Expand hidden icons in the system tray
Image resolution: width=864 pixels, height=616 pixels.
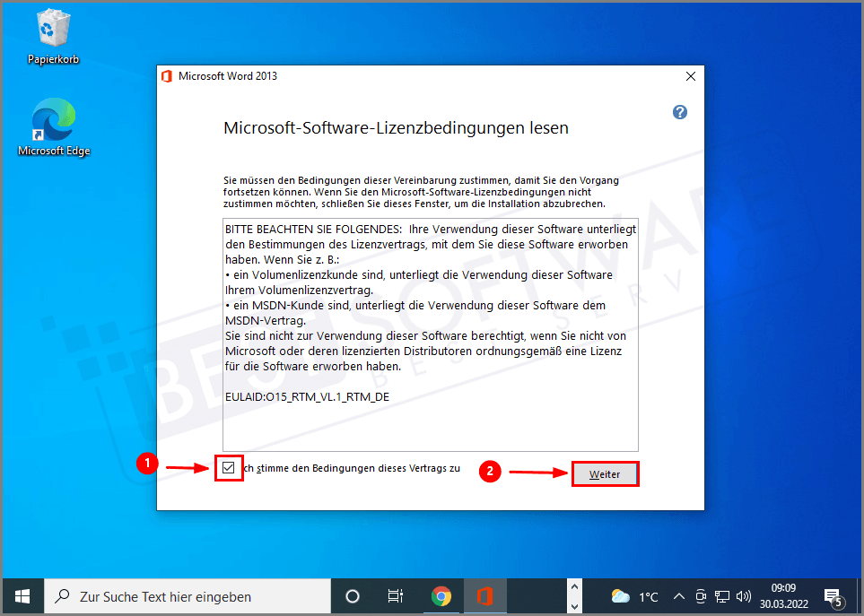tap(679, 595)
